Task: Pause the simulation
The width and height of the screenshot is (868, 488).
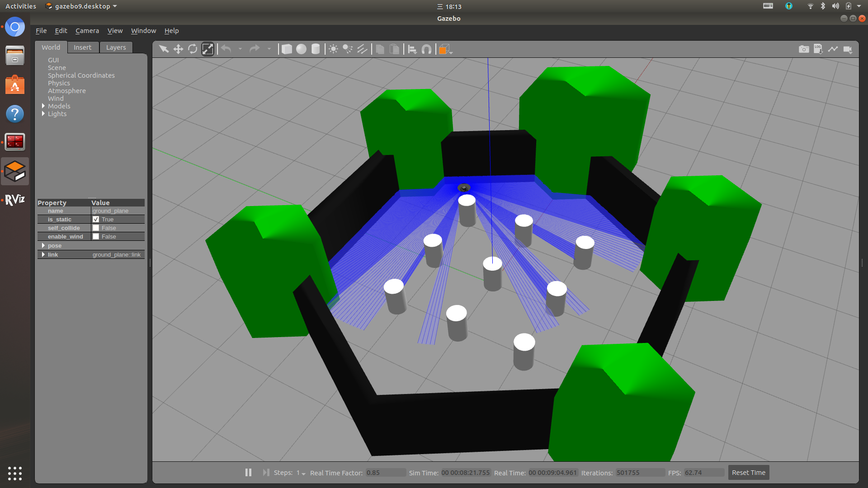Action: tap(248, 472)
